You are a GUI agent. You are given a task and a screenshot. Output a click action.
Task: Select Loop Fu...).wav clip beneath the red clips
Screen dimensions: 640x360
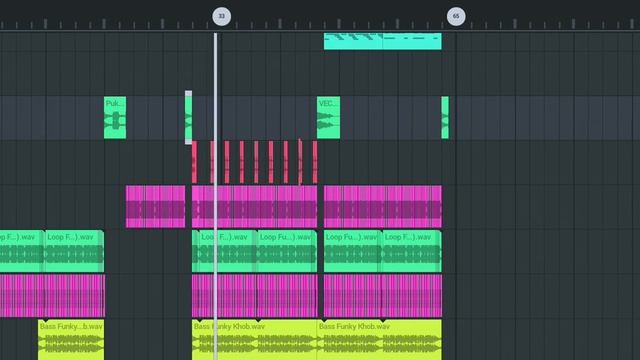click(287, 251)
